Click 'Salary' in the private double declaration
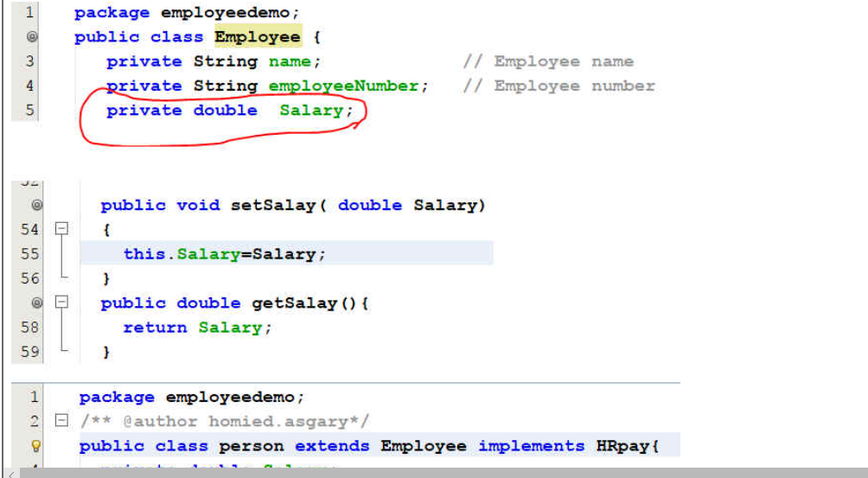This screenshot has width=868, height=478. (x=311, y=111)
